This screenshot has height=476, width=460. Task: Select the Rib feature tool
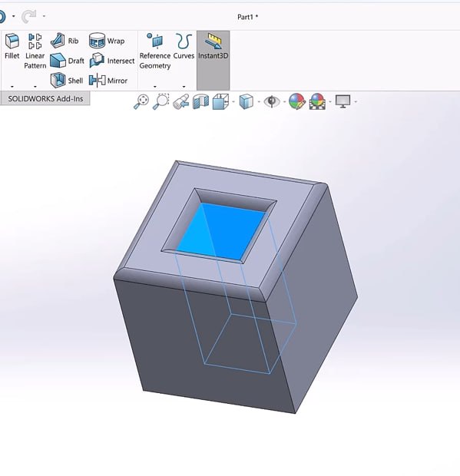(x=65, y=41)
